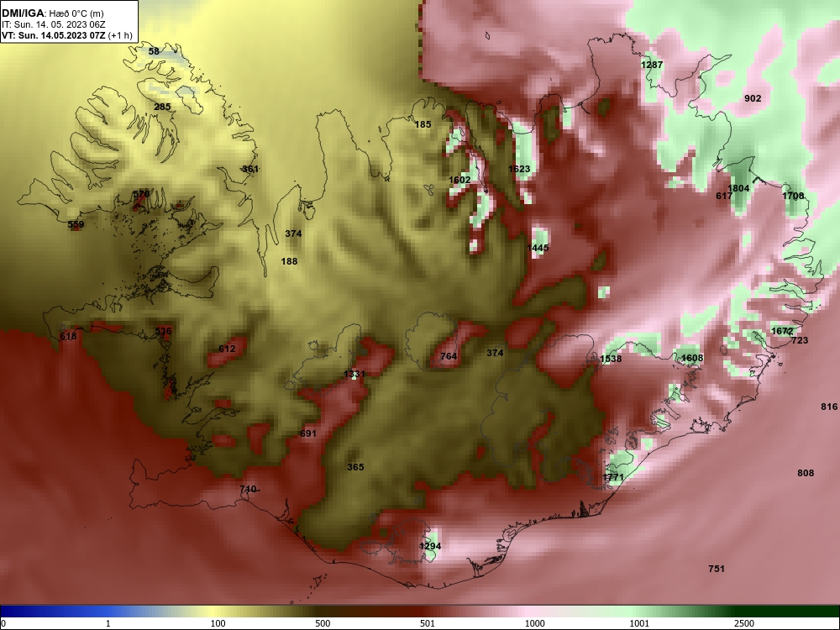Select the '1538' map value

coord(611,359)
